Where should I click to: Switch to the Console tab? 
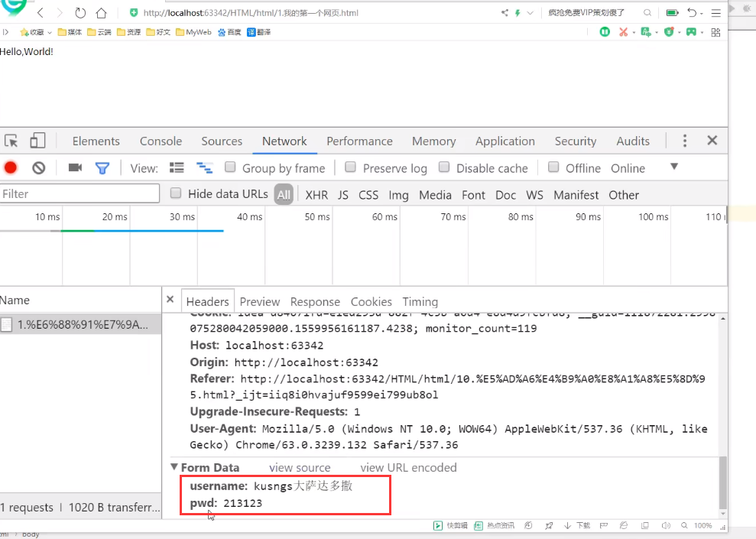pyautogui.click(x=161, y=141)
